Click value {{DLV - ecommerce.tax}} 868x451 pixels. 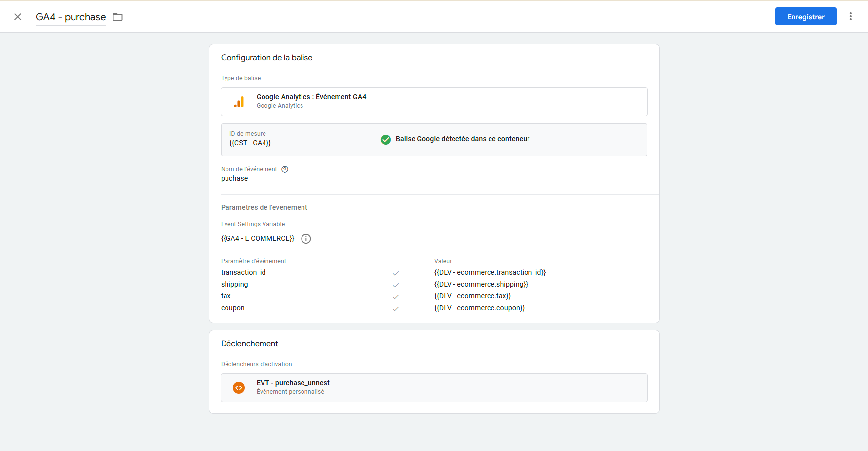473,296
